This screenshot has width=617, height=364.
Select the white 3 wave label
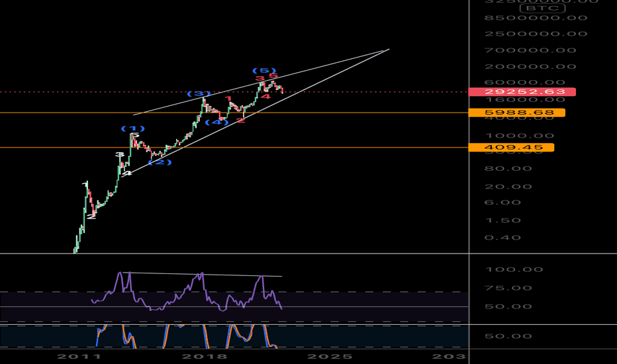click(120, 155)
